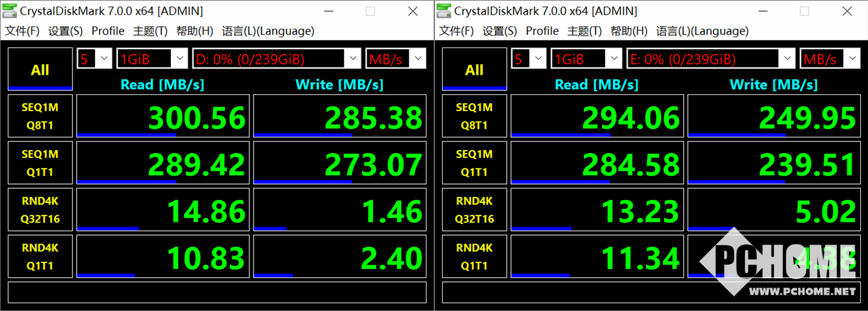Open 设置(S) menu in left window

[66, 31]
